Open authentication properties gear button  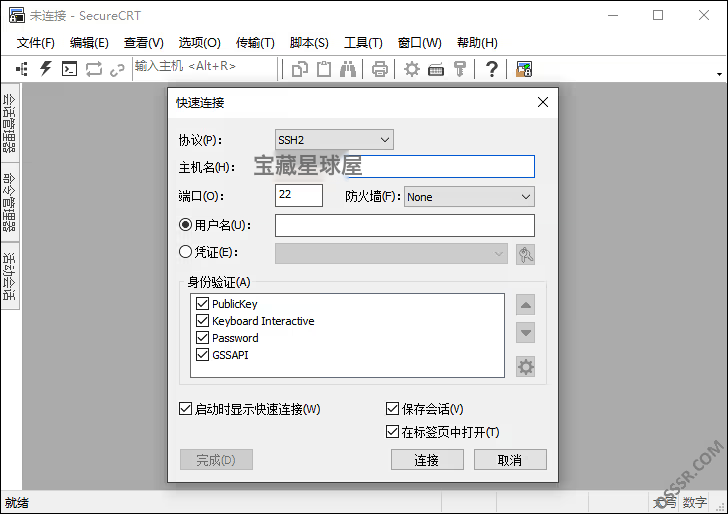526,367
